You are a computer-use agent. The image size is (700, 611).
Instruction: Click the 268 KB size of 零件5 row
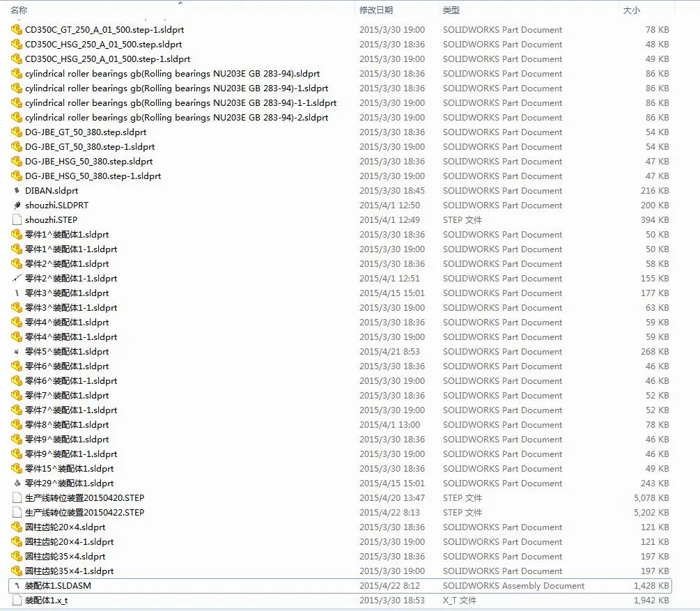[x=655, y=352]
